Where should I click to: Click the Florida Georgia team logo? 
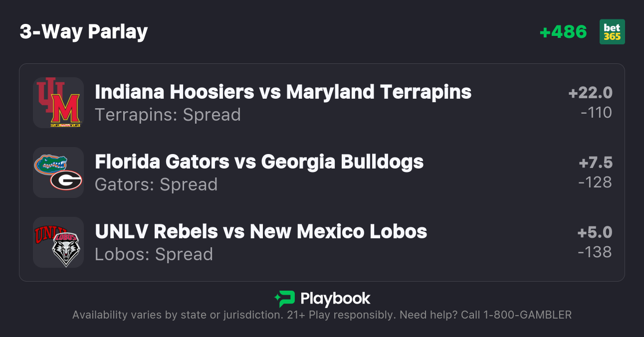click(x=58, y=172)
